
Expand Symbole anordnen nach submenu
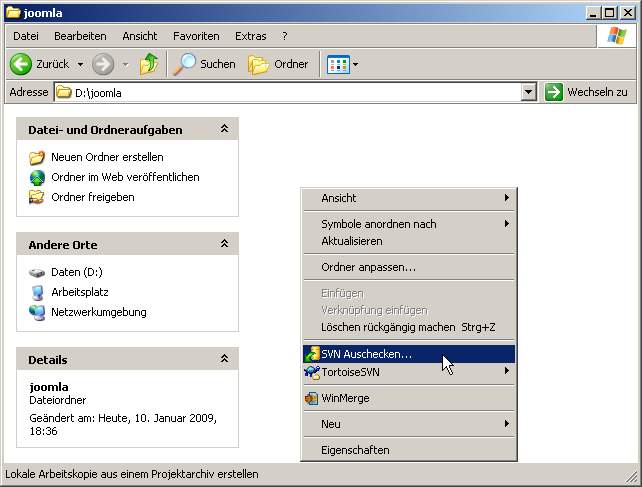[409, 224]
